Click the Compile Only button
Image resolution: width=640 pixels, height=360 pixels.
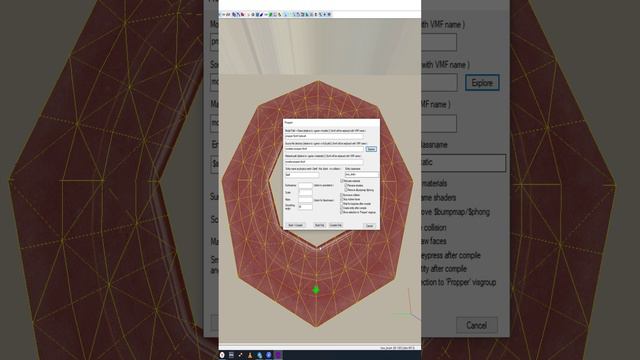336,225
